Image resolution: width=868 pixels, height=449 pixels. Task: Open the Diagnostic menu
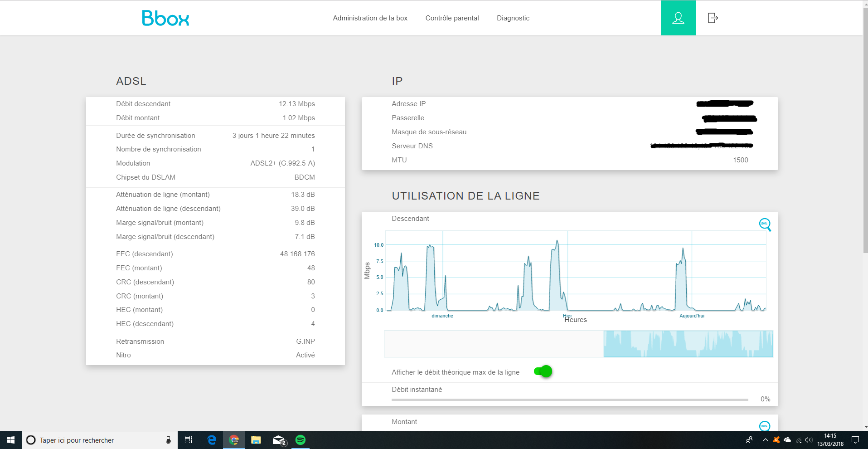point(513,18)
